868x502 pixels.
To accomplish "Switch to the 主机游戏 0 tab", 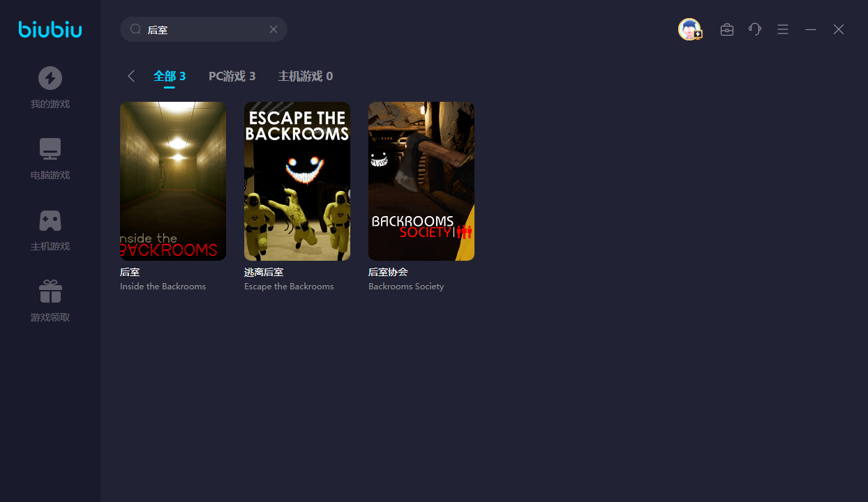I will (305, 76).
